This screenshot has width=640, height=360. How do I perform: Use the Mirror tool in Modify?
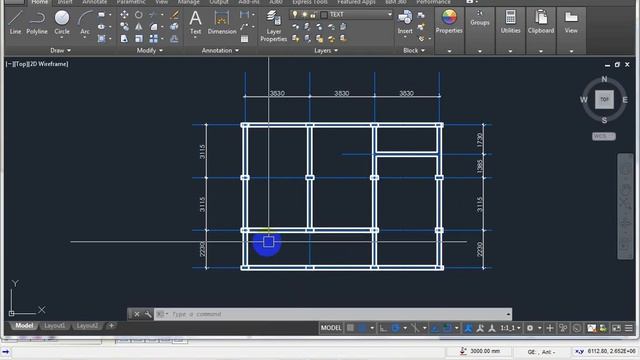[139, 27]
